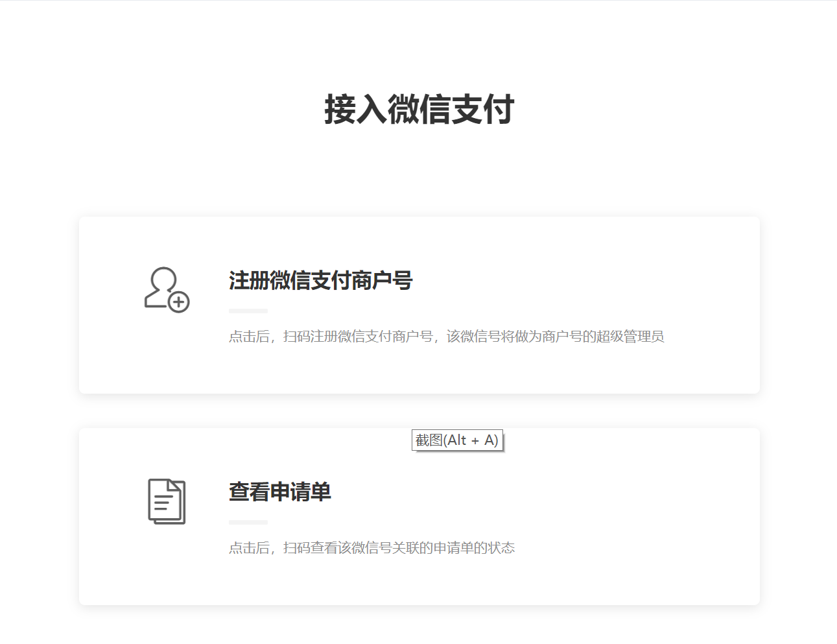Open the 注册微信支付商户号 heading
Image resolution: width=837 pixels, height=644 pixels.
321,281
